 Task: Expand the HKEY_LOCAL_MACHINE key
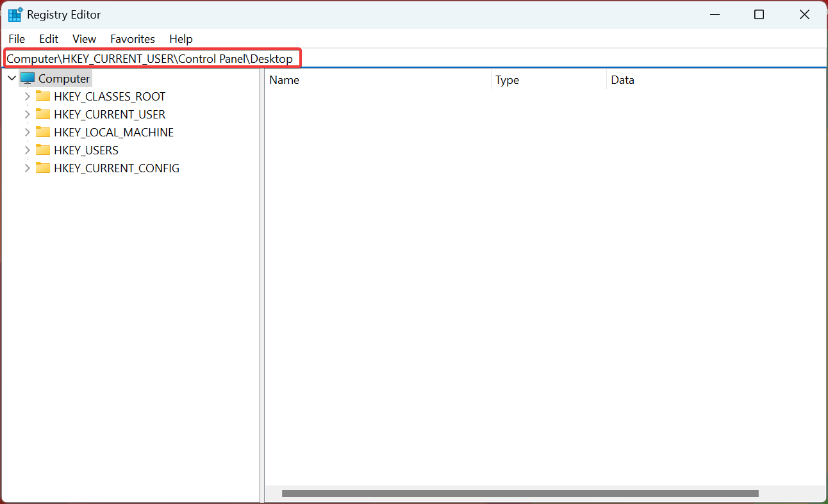click(27, 133)
